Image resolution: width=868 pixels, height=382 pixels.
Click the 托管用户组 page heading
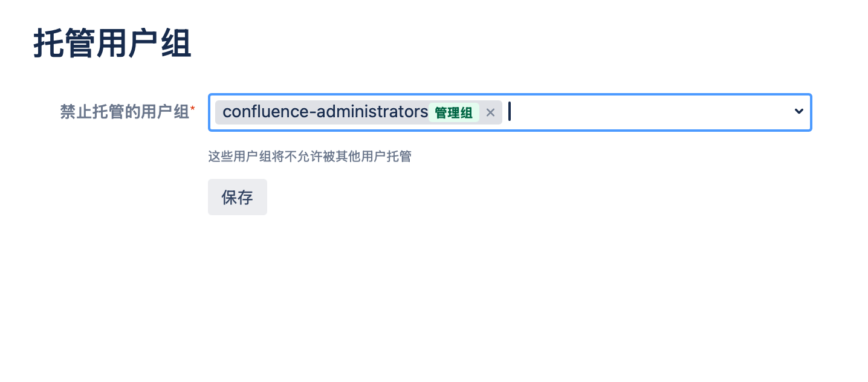tap(112, 44)
